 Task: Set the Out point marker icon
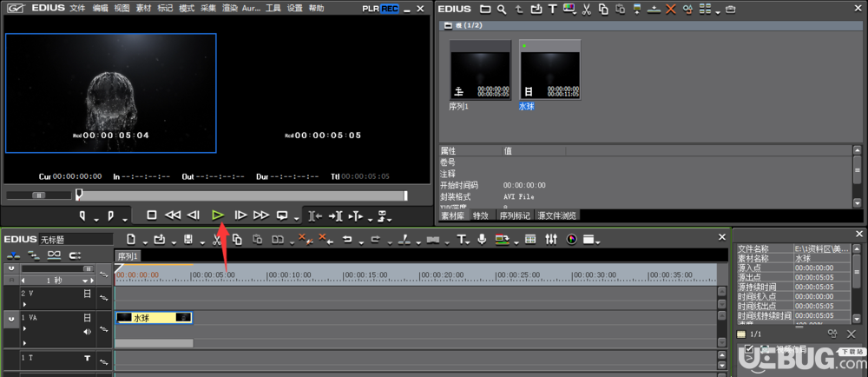click(x=111, y=215)
